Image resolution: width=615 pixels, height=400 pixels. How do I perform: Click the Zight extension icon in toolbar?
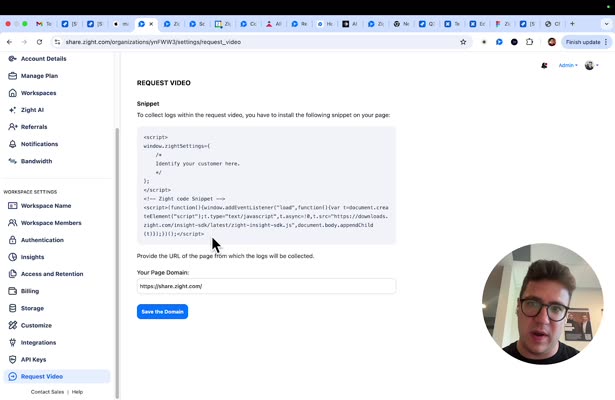click(499, 42)
